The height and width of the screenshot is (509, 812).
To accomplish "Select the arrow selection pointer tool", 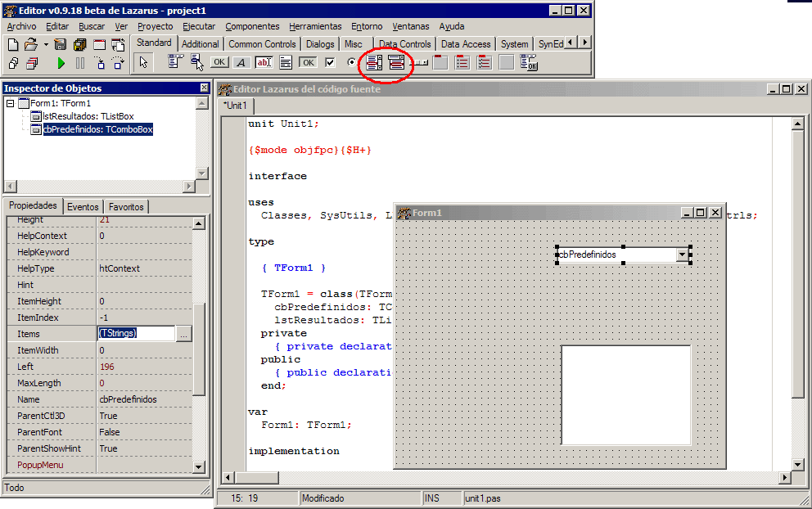I will point(143,63).
